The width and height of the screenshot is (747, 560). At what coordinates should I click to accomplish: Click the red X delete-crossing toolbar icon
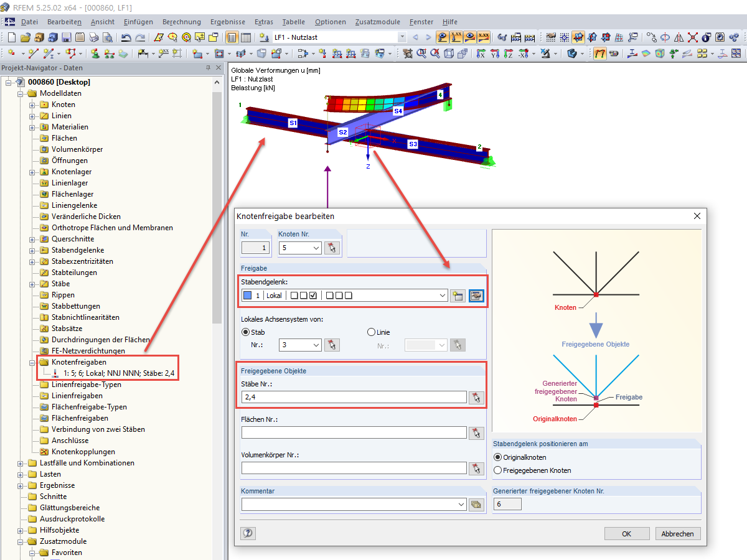pos(692,37)
